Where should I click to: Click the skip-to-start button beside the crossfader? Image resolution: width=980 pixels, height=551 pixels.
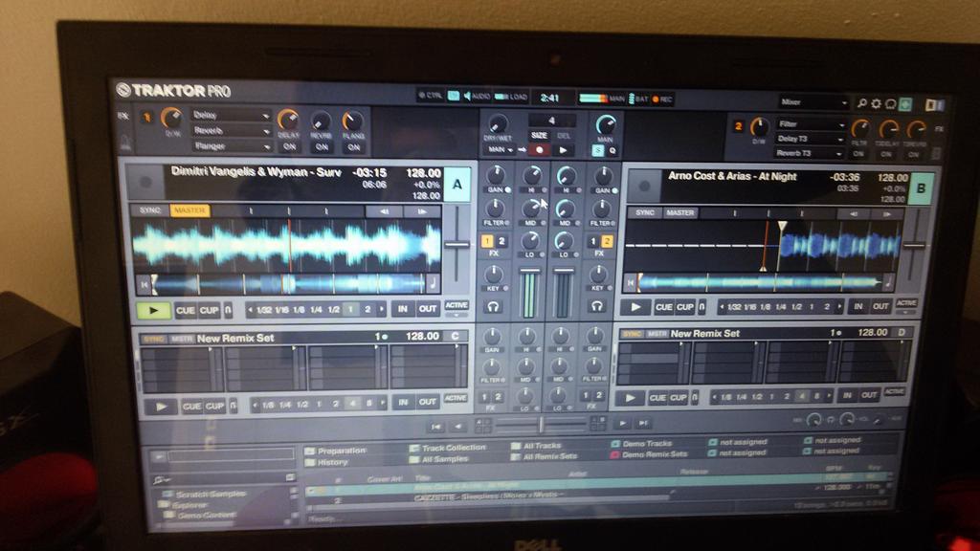[x=436, y=427]
